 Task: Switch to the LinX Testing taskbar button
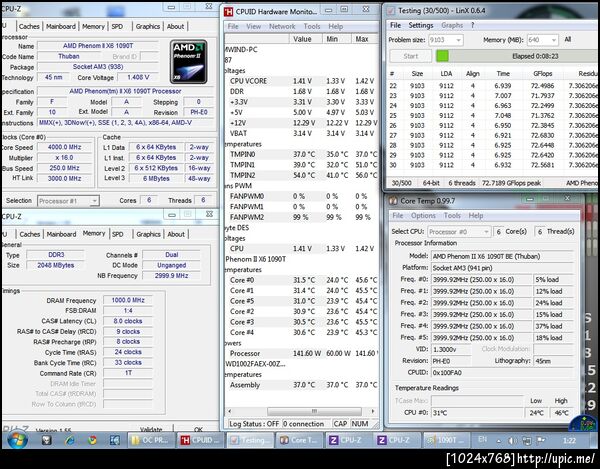click(250, 440)
